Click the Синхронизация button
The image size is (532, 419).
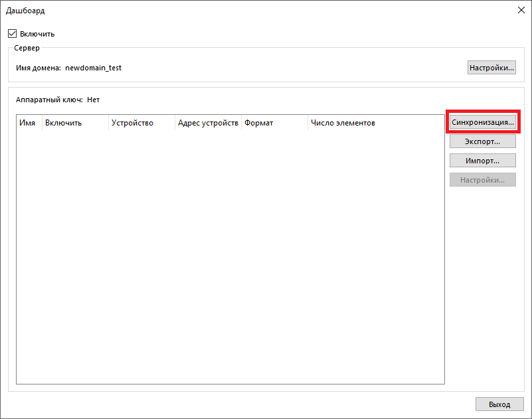[x=482, y=122]
